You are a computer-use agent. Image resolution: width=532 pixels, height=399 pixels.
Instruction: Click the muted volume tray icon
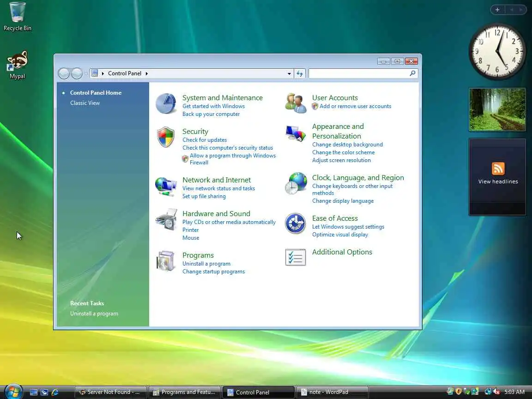496,392
